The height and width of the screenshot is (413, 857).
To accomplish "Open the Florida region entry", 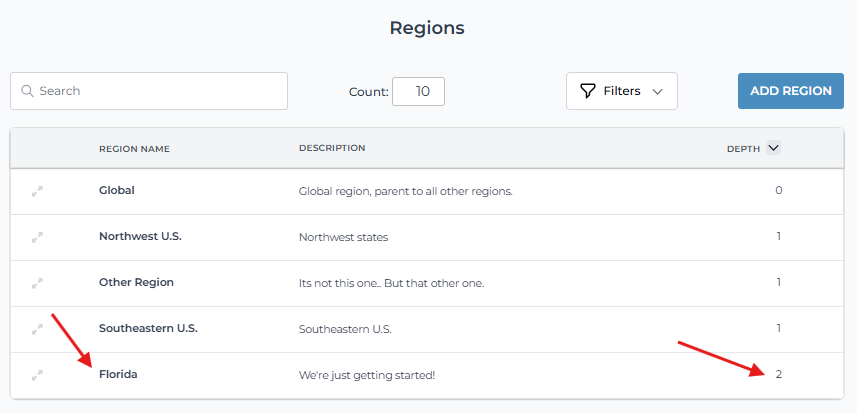I will [118, 374].
